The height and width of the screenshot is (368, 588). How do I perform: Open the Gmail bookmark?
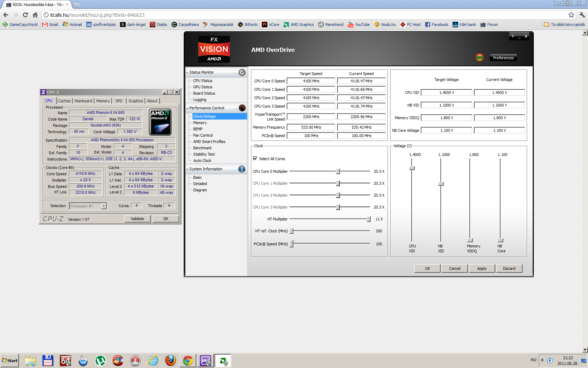point(50,25)
